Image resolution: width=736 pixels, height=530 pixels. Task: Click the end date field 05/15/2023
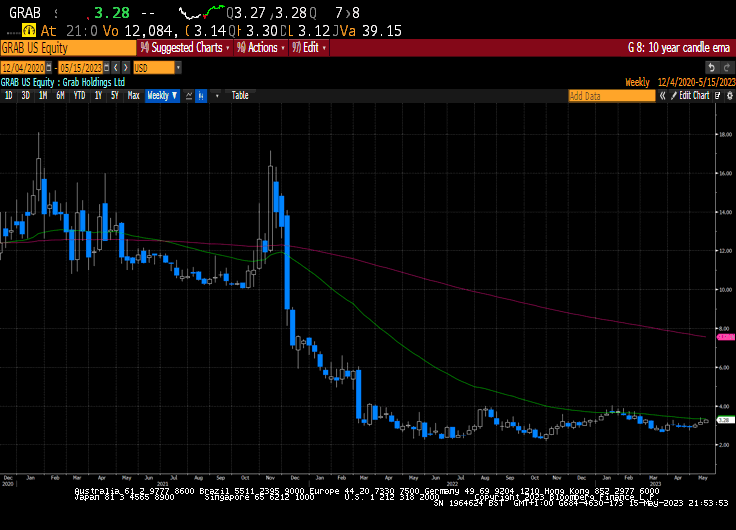80,68
